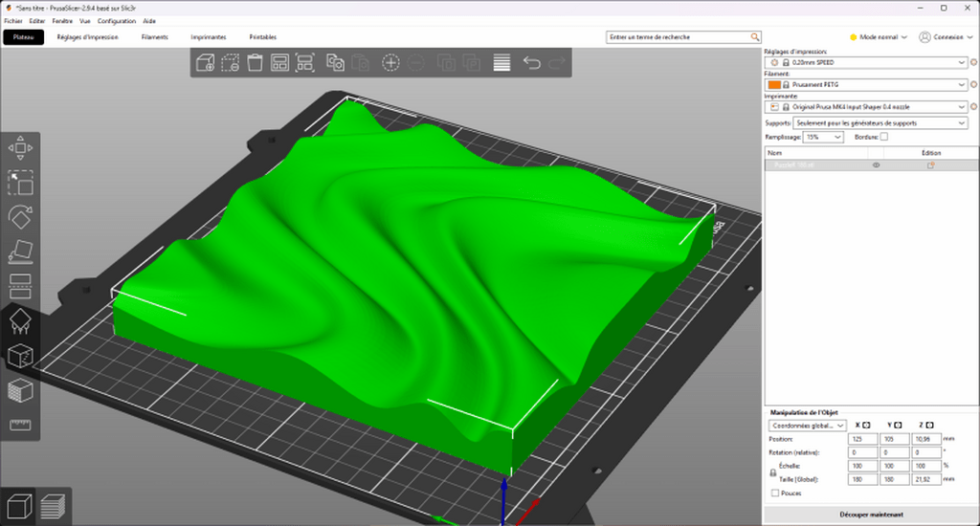Select the Place on face tool

tap(20, 252)
